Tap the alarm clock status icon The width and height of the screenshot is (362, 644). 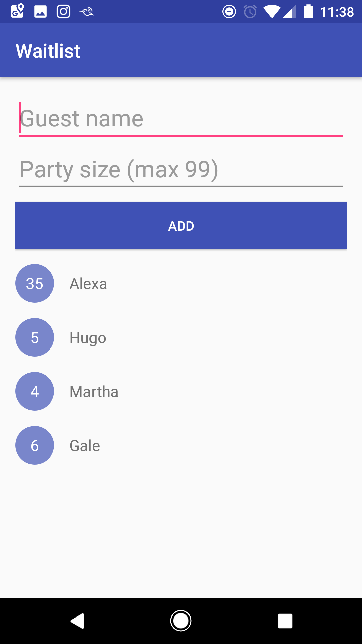[250, 12]
